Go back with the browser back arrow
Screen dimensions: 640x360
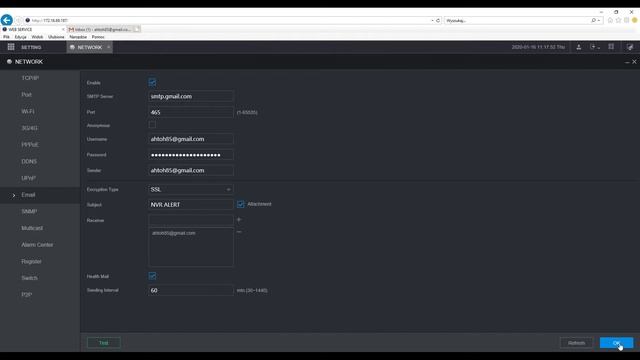tap(7, 20)
